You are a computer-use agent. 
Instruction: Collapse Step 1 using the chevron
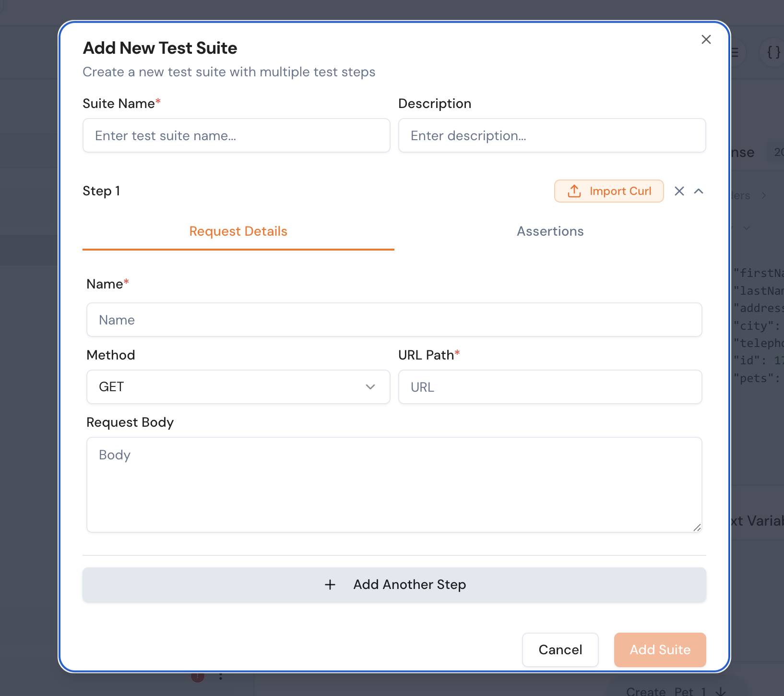[x=699, y=191]
